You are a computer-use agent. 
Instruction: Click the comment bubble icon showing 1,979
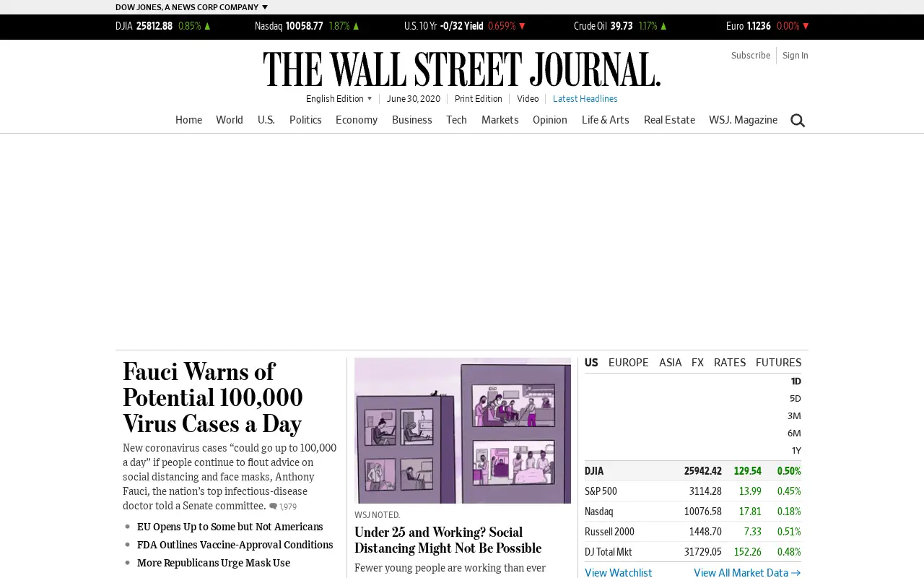(x=274, y=506)
